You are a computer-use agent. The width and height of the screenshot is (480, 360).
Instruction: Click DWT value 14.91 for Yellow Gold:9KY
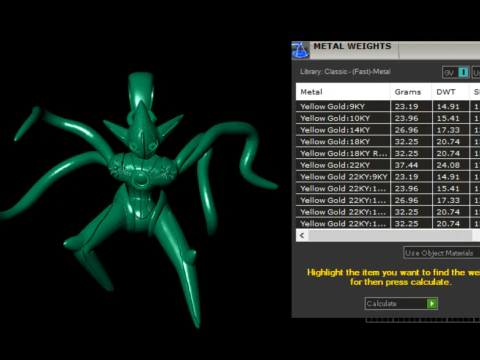pyautogui.click(x=448, y=106)
